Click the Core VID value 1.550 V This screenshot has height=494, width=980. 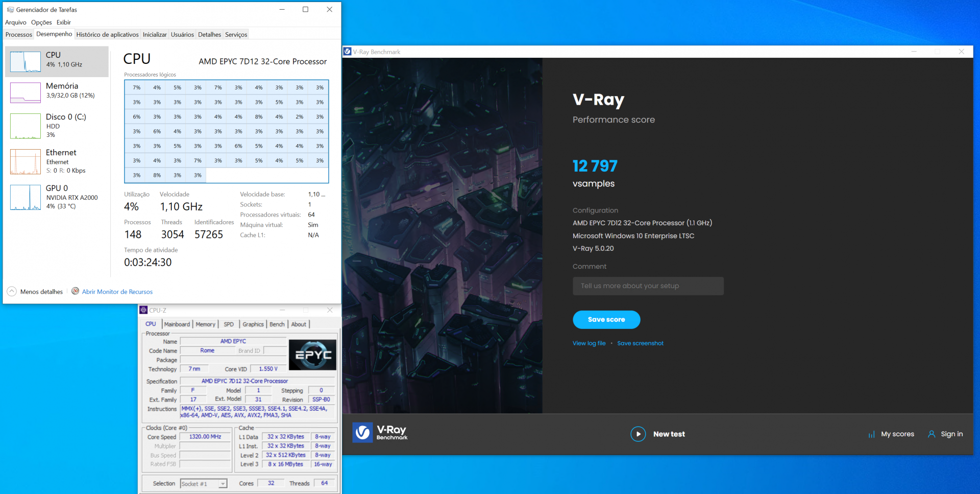point(268,369)
